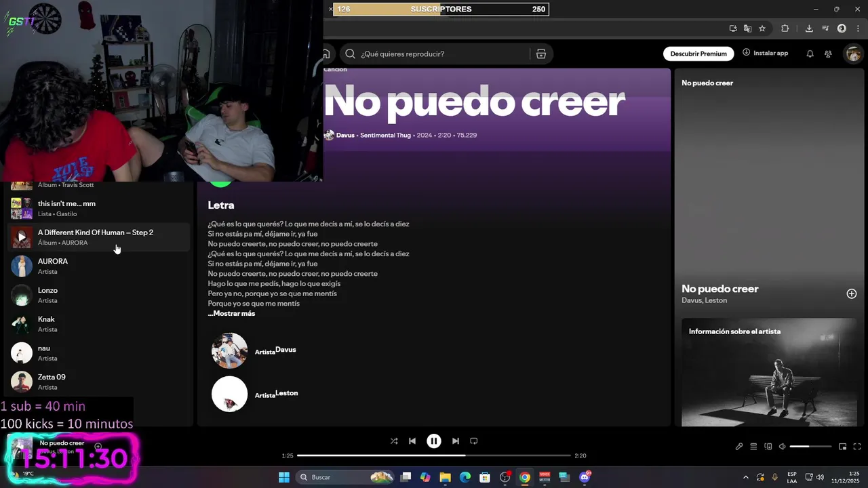Open Zetta 09 artist in the library
This screenshot has height=488, width=868.
click(x=98, y=382)
